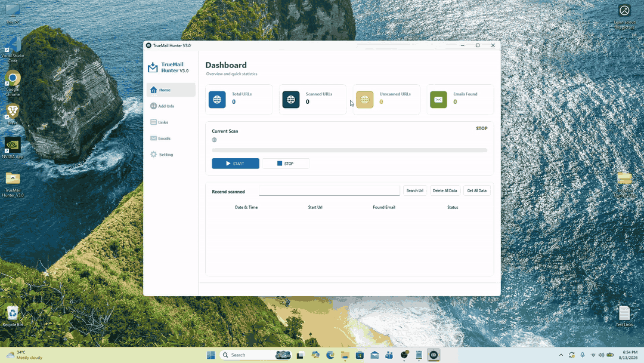Viewport: 644px width, 363px height.
Task: Open NVIDIA App desktop shortcut
Action: click(13, 147)
